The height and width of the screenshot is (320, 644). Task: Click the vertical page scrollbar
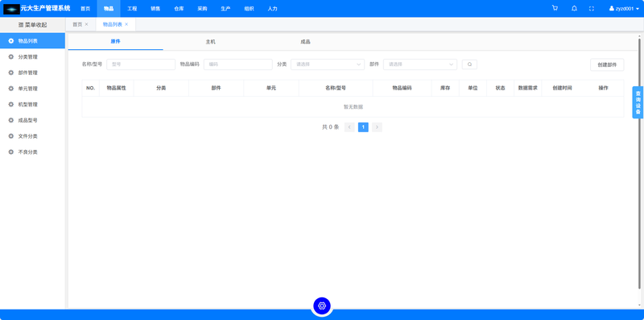[639, 164]
